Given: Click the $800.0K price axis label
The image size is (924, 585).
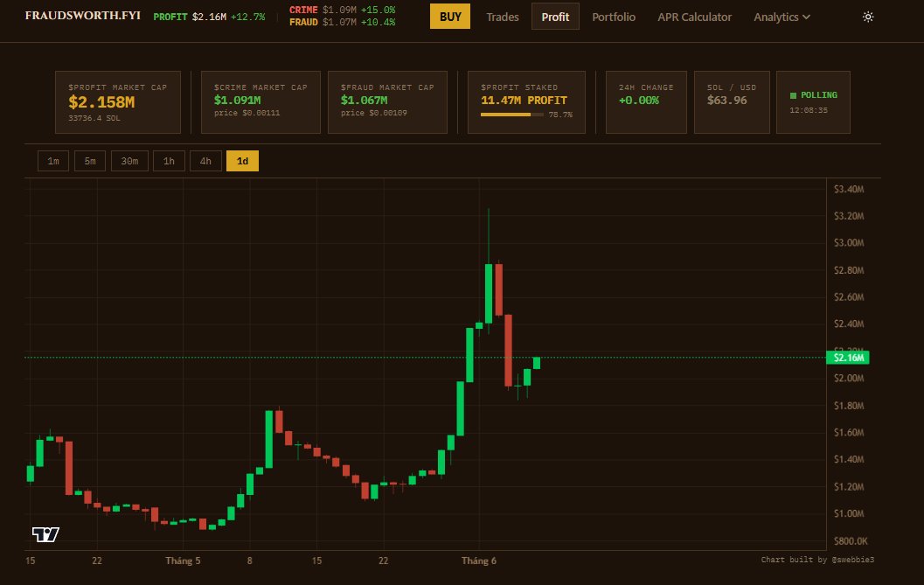Looking at the screenshot, I should (x=851, y=540).
